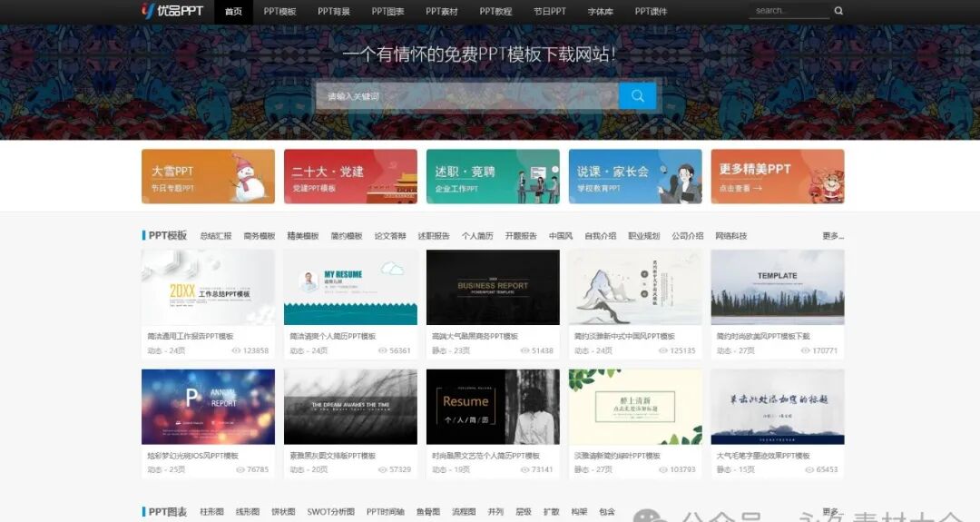The height and width of the screenshot is (522, 980).
Task: Select the 柱形图 chart category link
Action: click(x=211, y=511)
